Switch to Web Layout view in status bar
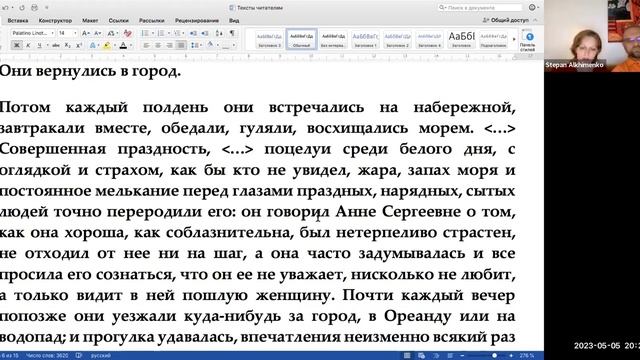Viewport: 640px width, 360px height. 421,356
